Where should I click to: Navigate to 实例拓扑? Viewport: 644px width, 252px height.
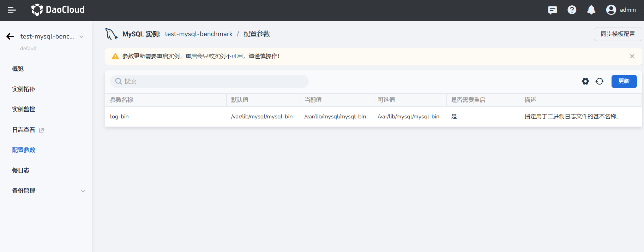(x=24, y=89)
